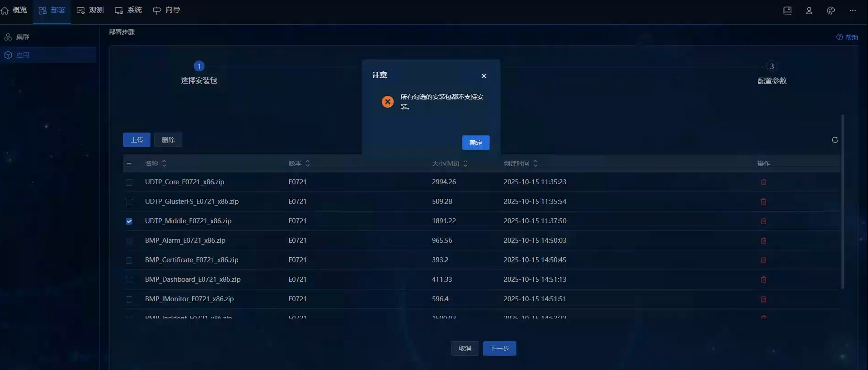Sort packages by 名称 column arrows
Screen dimensions: 868x370
(x=164, y=164)
